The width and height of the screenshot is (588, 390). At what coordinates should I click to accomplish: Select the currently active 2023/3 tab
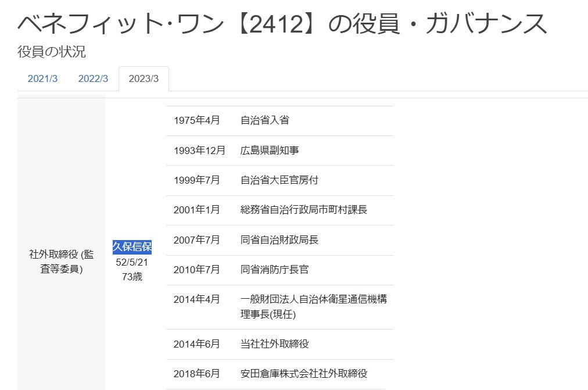pos(144,78)
